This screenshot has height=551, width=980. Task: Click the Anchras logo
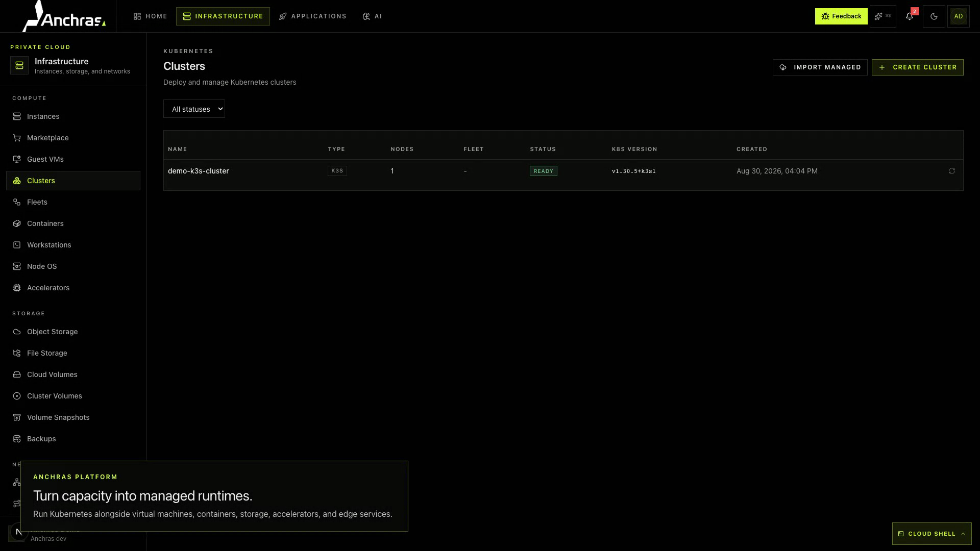[64, 16]
